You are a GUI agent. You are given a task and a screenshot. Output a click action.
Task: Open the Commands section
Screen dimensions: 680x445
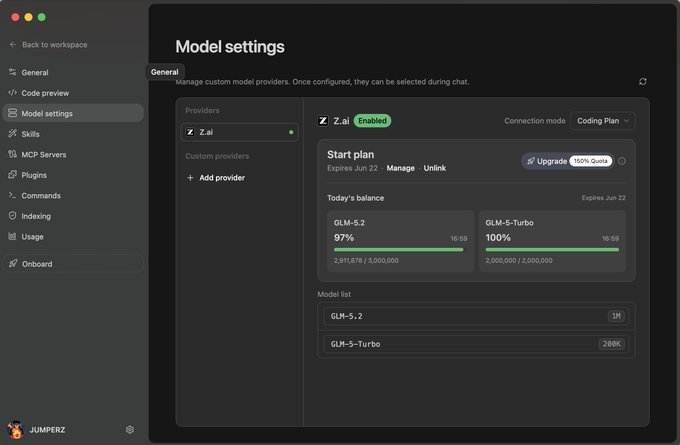(73, 196)
